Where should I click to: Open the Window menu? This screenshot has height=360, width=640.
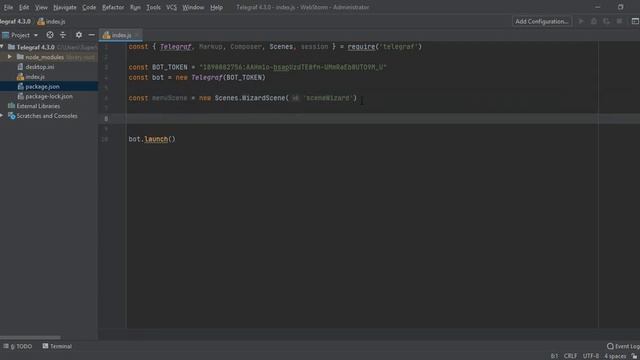(x=193, y=7)
